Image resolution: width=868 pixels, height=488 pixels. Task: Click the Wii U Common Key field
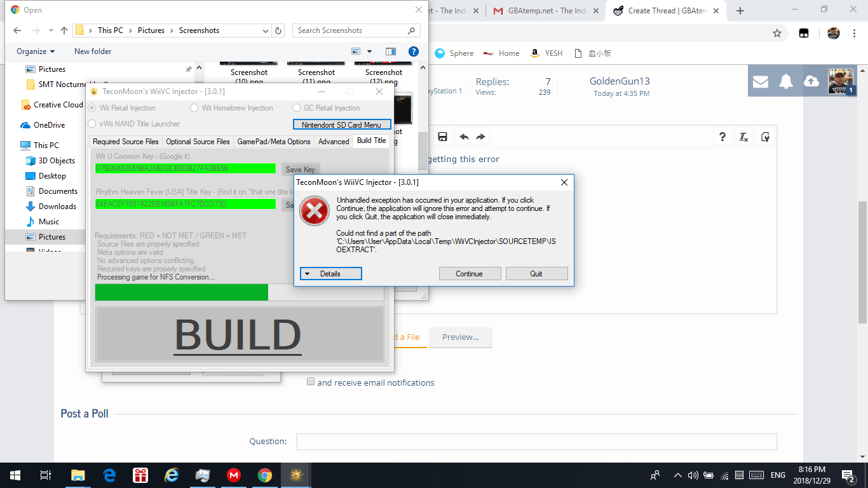pos(186,168)
